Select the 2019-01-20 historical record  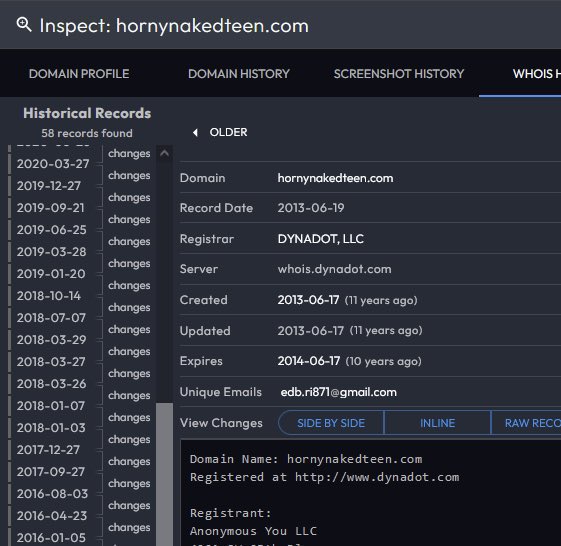click(51, 274)
